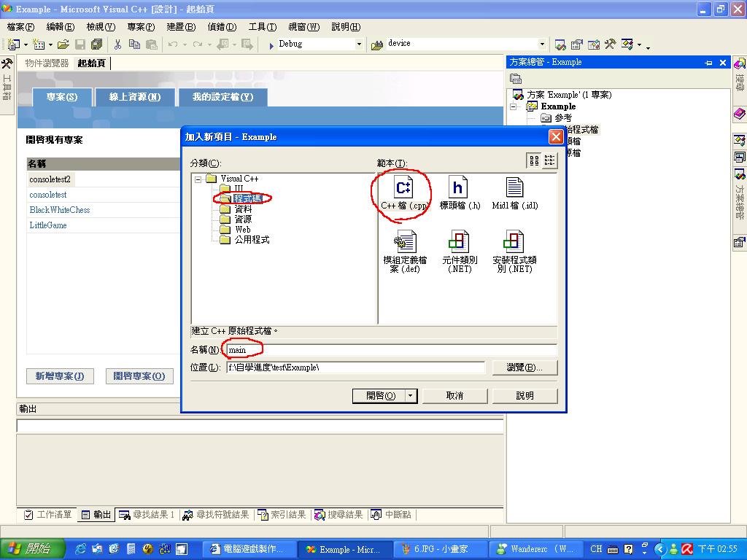
Task: Open the recent project link LittleGame
Action: click(48, 225)
